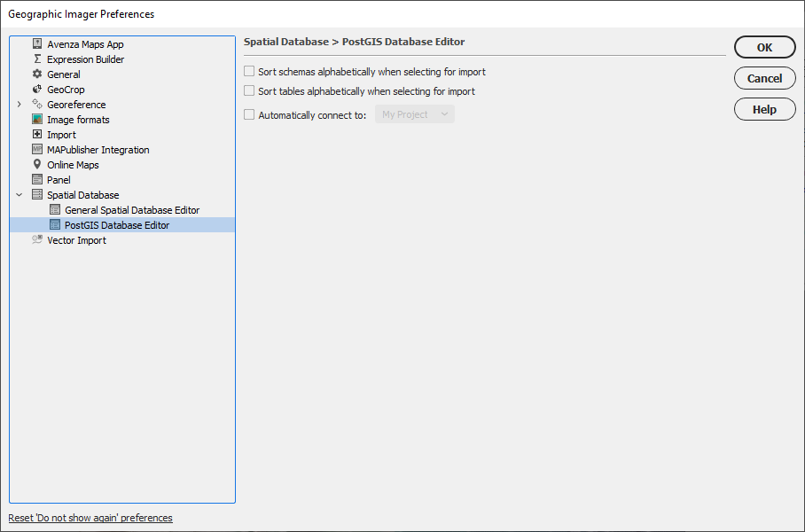The image size is (805, 532).
Task: Open MAPublisher Integration preferences
Action: pyautogui.click(x=98, y=150)
